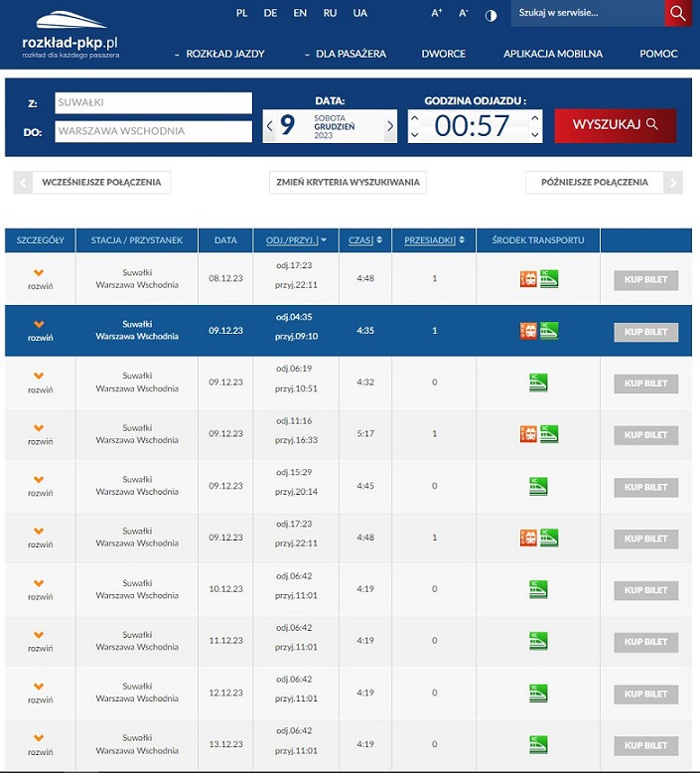700x773 pixels.
Task: Open the Rozkład Jazdy dropdown menu
Action: point(219,54)
